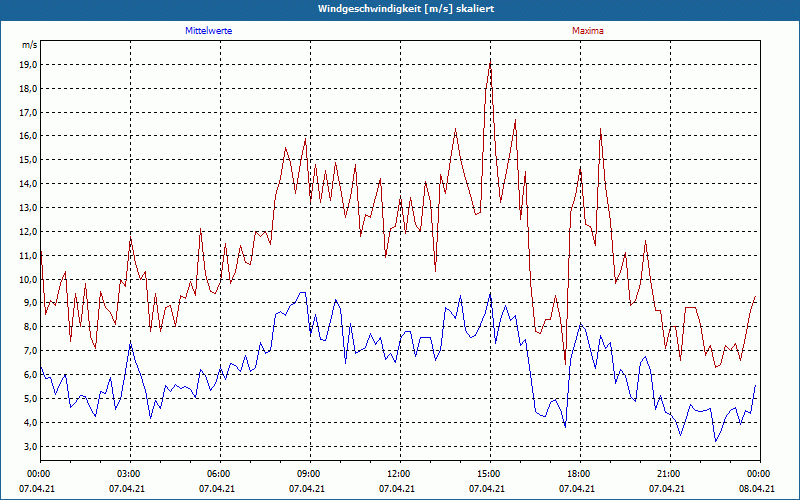Click the 17,0 y-axis value
This screenshot has width=800, height=500.
tap(29, 112)
